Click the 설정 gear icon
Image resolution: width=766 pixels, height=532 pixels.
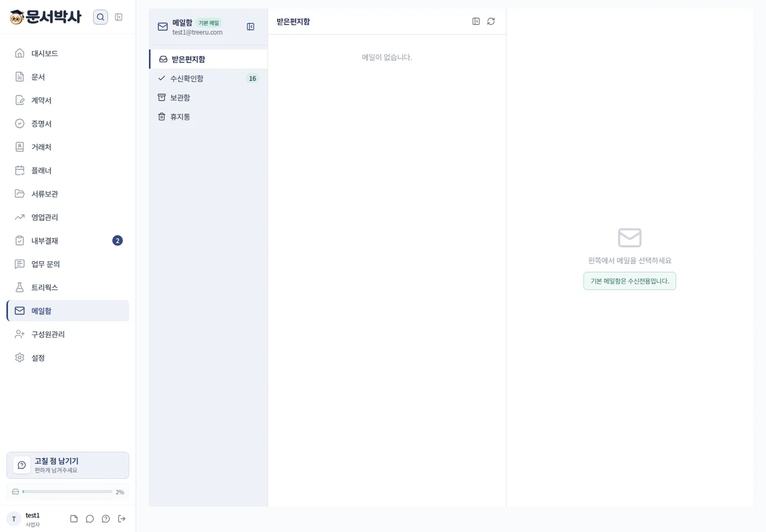click(x=20, y=358)
